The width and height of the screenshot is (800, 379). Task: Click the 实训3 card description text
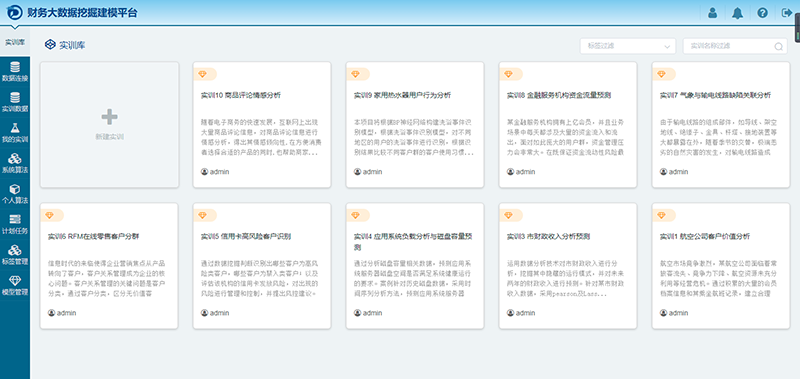click(565, 279)
